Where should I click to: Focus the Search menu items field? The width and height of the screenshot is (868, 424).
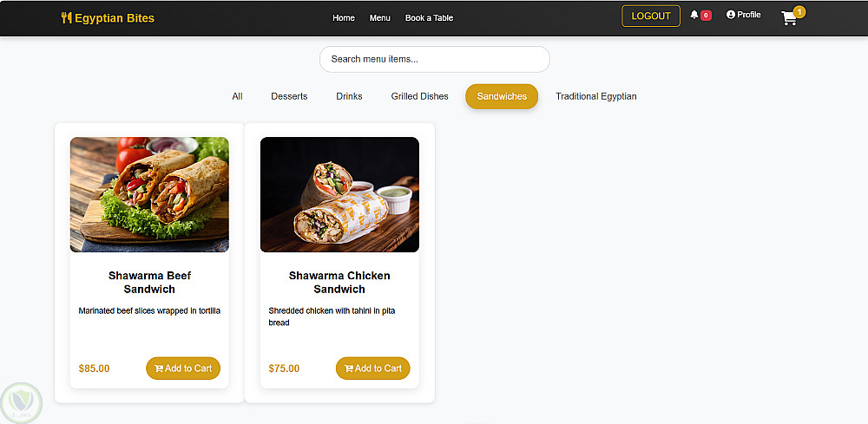click(434, 59)
